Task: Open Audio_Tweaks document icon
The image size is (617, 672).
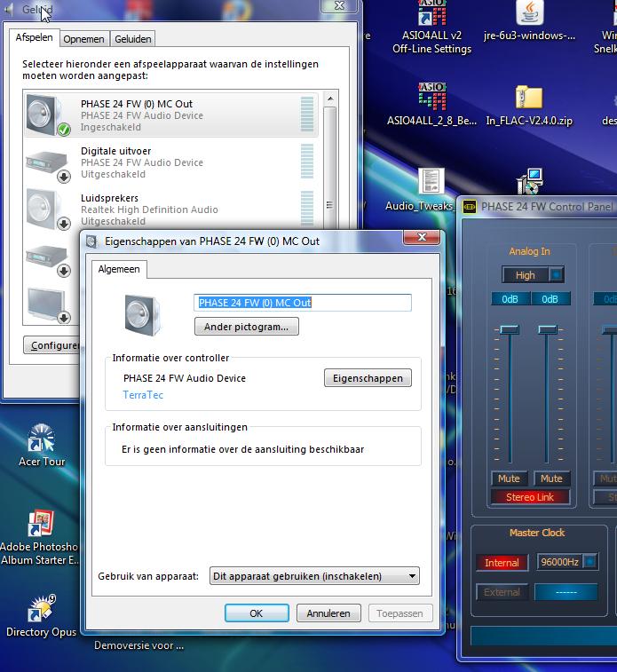Action: coord(431,181)
